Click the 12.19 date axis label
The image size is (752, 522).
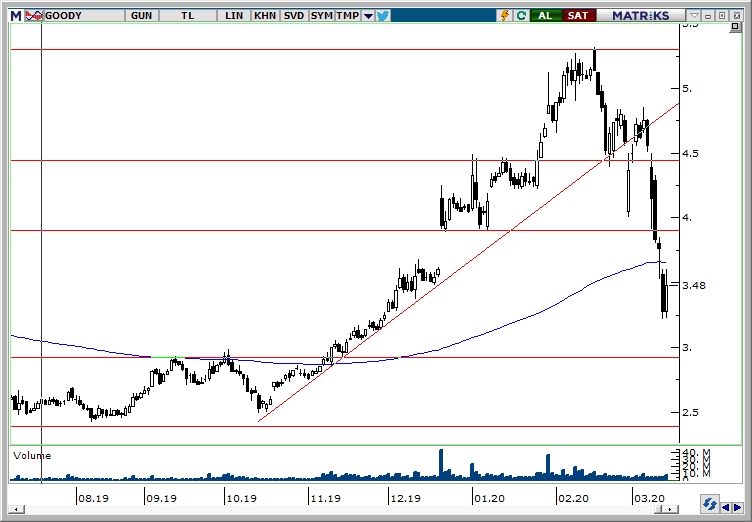click(x=405, y=498)
